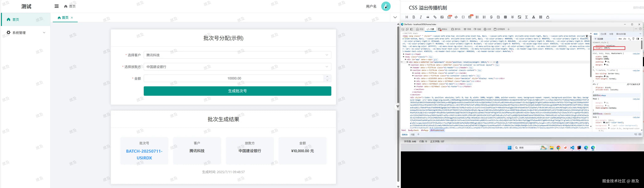This screenshot has width=644, height=188.
Task: Click the bold formatting icon in editor toolbar
Action: pyautogui.click(x=414, y=17)
